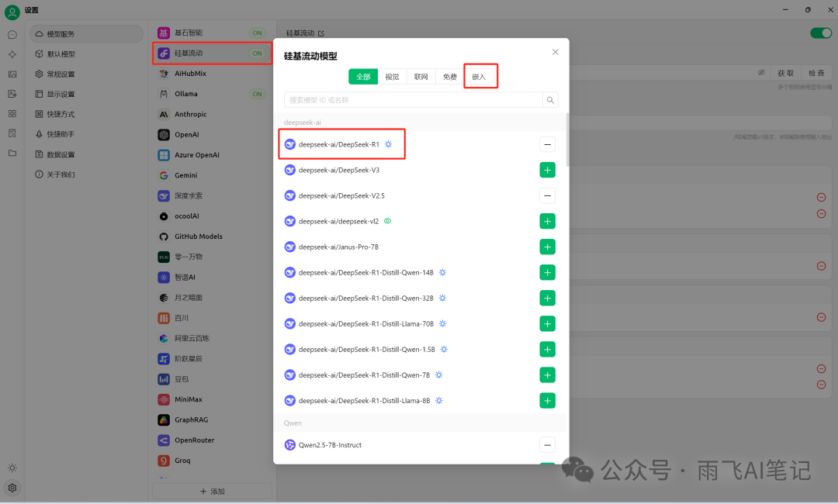Select the OpenRouter provider
838x504 pixels.
point(212,440)
